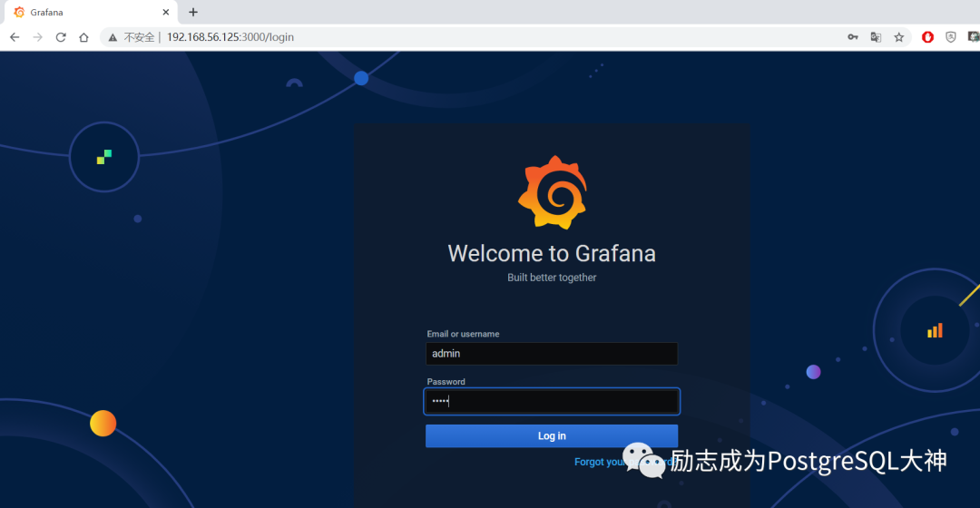
Task: Click the Log in button
Action: coord(552,436)
